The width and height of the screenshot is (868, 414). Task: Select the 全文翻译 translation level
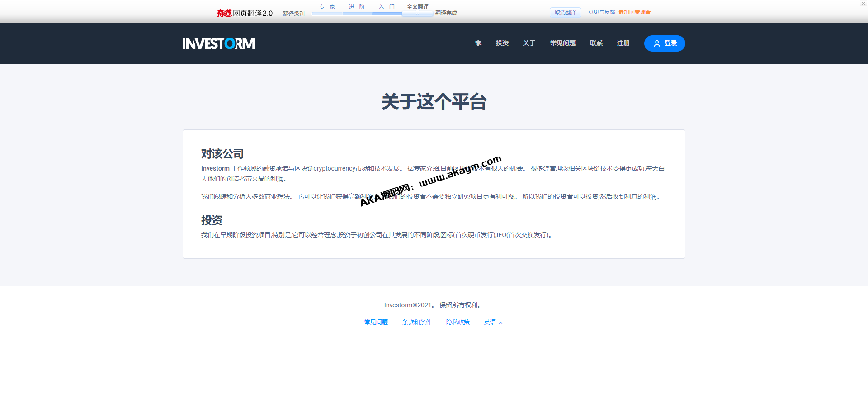(417, 7)
